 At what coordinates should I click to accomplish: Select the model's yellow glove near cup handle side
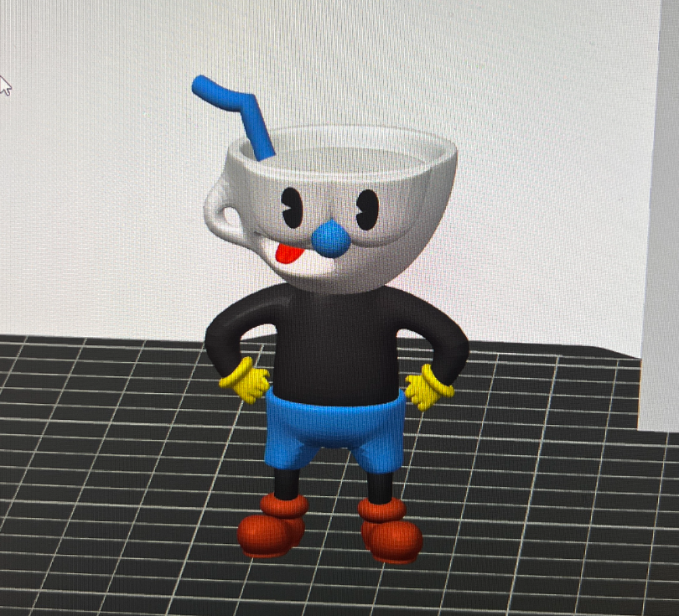click(x=246, y=380)
